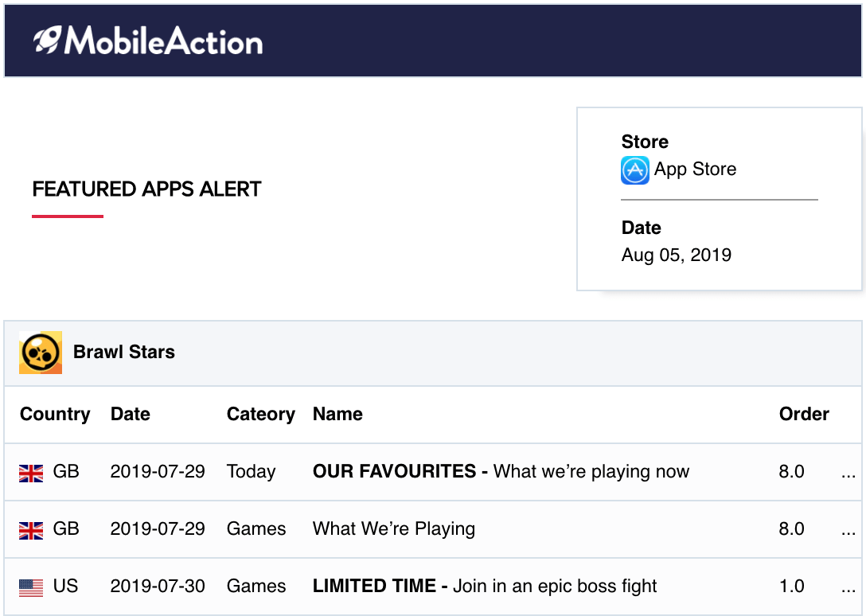Click the order value 1.0
Screen dimensions: 866x616
[791, 586]
